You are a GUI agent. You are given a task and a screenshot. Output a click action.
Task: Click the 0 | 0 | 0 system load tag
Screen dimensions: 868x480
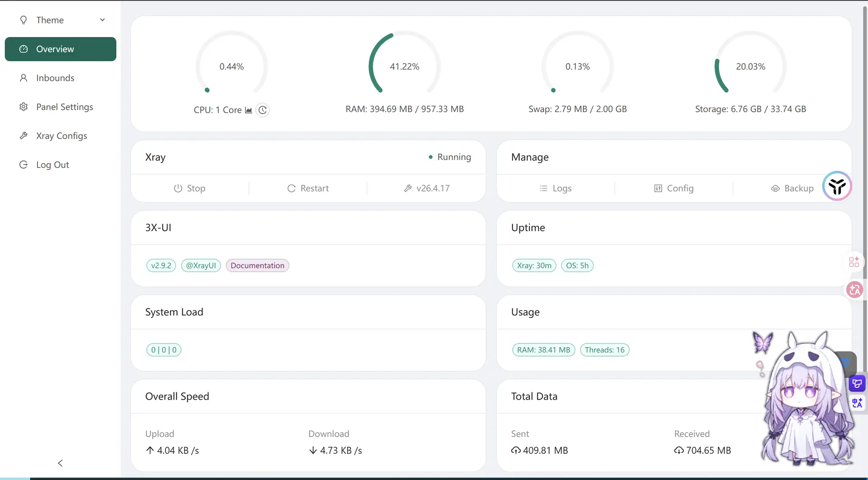[x=164, y=350]
